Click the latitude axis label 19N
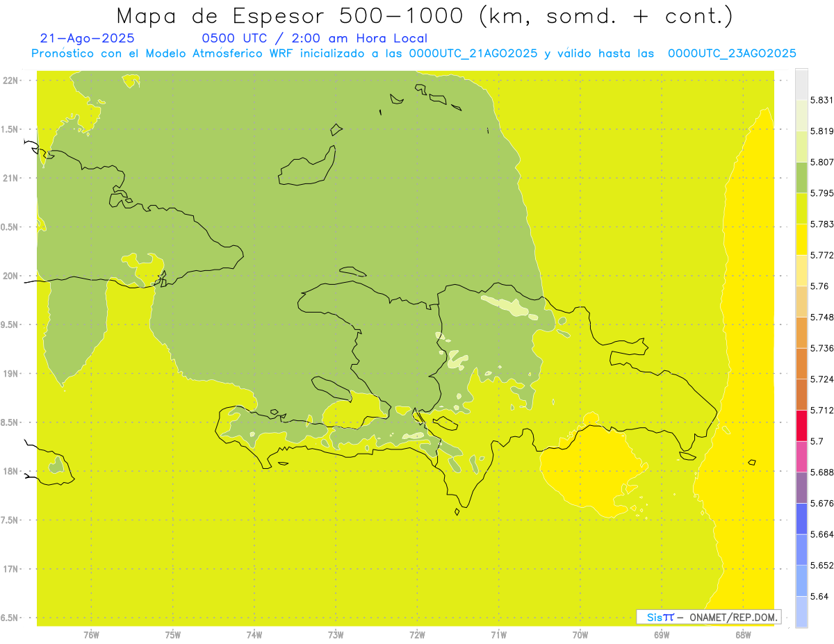 point(10,373)
